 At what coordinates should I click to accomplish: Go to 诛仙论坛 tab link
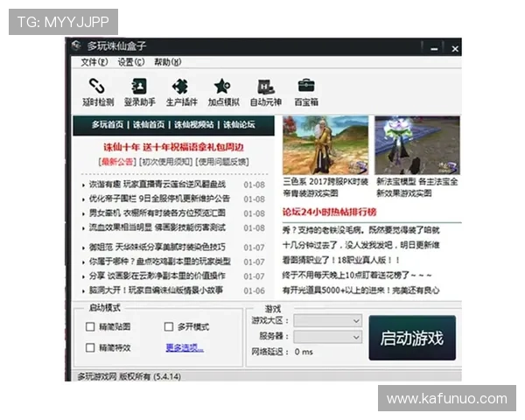point(239,125)
